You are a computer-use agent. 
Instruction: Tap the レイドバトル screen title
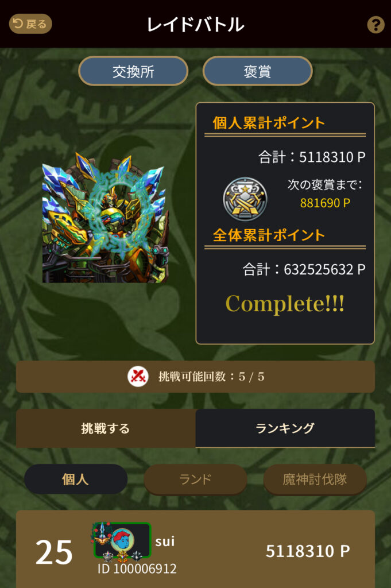pos(195,25)
